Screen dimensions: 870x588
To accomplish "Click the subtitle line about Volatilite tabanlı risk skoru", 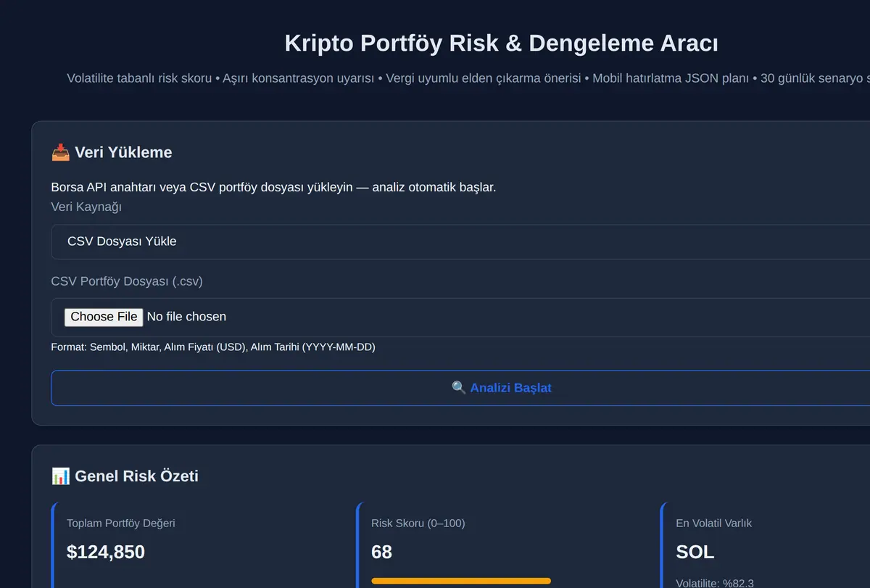I will coord(468,78).
